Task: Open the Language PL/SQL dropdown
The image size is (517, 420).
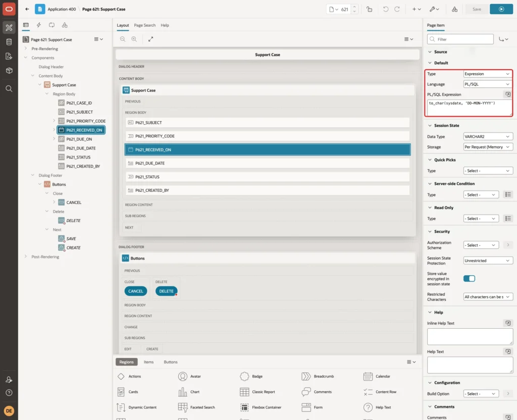Action: (488, 84)
